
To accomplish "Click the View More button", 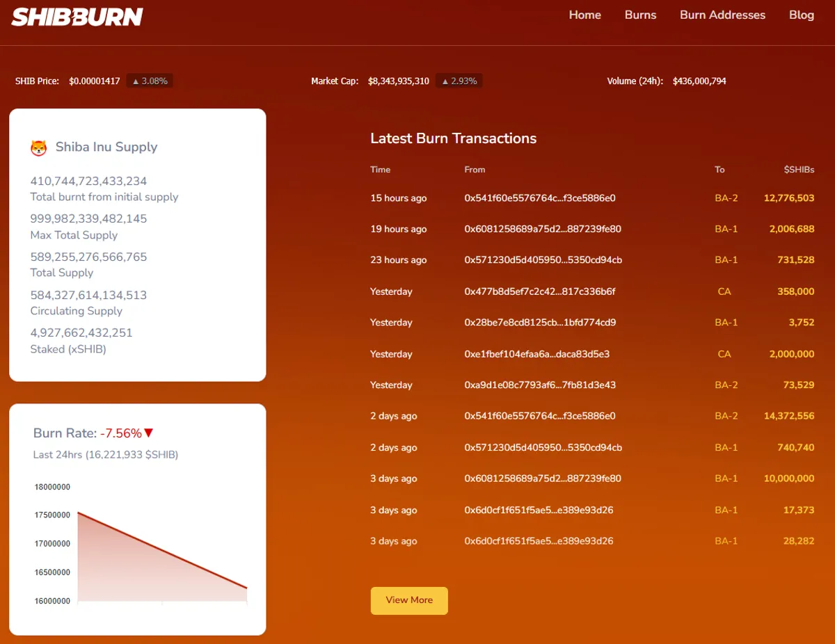I will [x=409, y=600].
